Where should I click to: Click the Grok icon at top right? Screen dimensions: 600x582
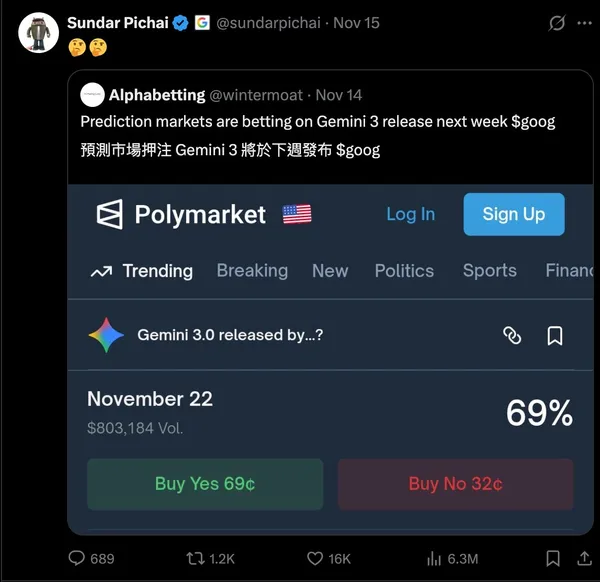[558, 22]
